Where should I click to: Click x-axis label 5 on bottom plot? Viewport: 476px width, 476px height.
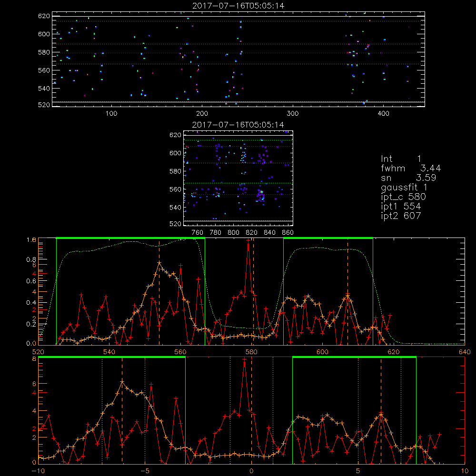tap(358, 471)
